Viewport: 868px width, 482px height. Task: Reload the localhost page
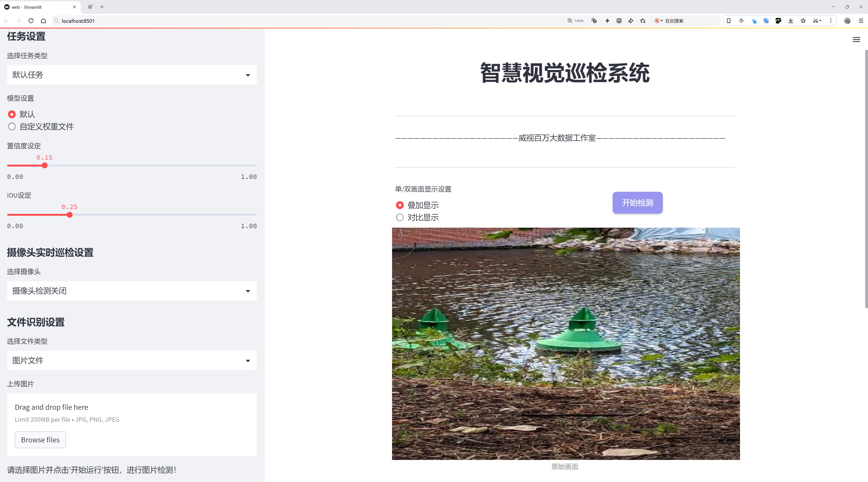coord(31,21)
